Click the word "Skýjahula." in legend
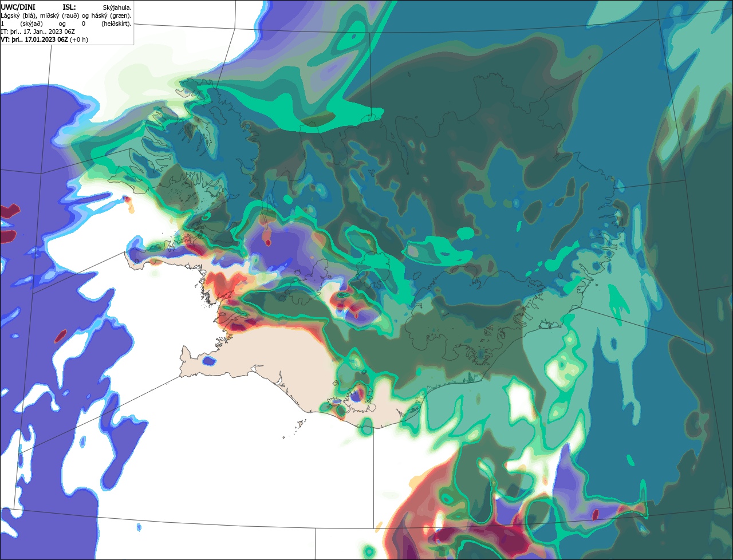The height and width of the screenshot is (560, 733). tap(117, 7)
